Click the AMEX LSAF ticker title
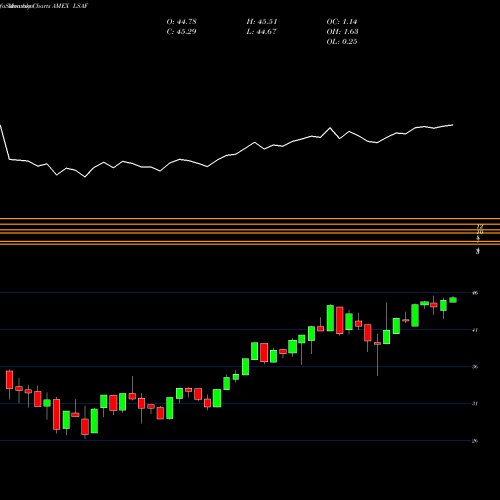This screenshot has height=500, width=500. [x=70, y=6]
